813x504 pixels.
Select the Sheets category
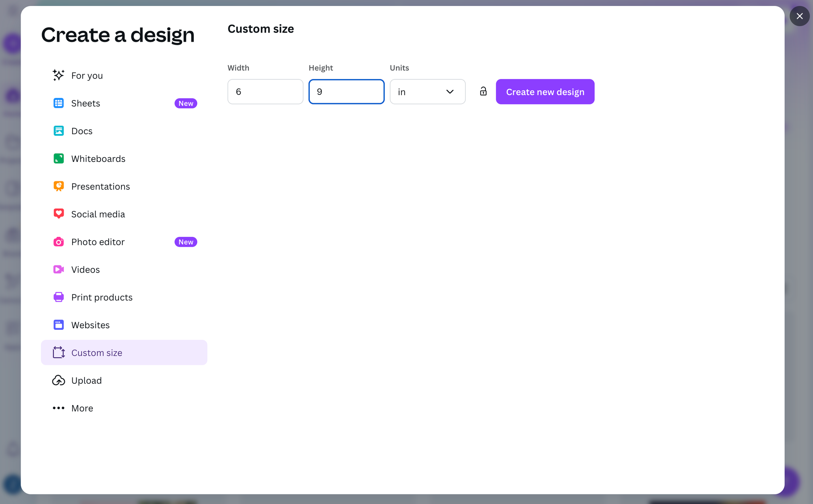[124, 103]
